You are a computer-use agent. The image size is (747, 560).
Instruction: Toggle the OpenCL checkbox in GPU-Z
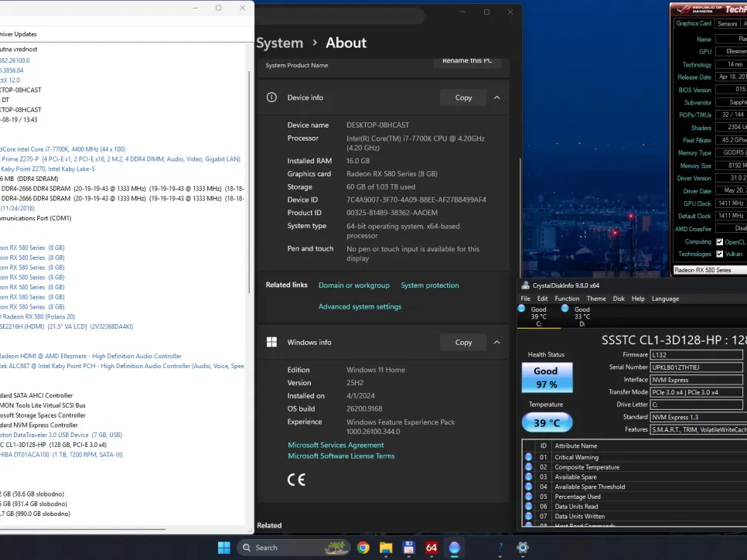coord(719,242)
